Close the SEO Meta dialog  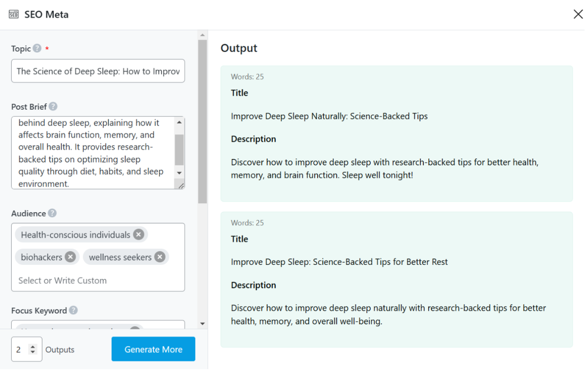[578, 14]
